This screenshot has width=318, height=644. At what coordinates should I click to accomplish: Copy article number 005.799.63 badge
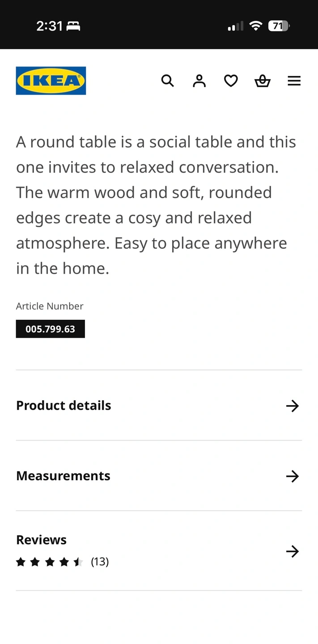click(50, 329)
